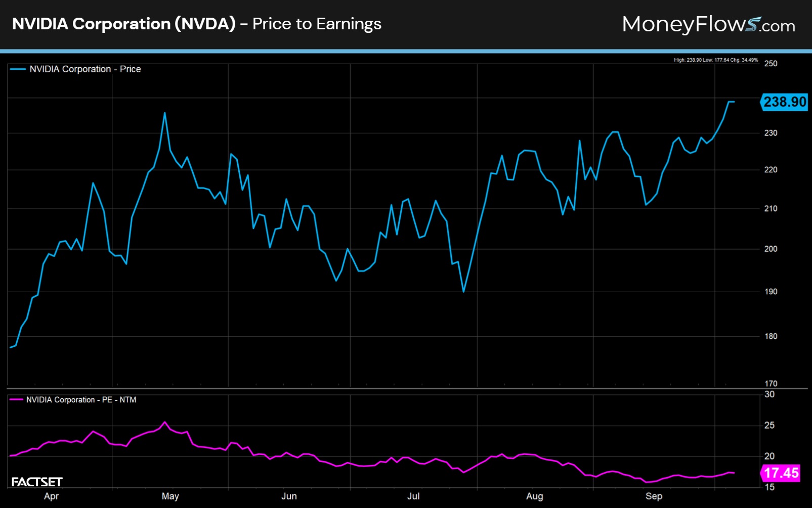Click the magenta PE legend line swatch
The width and height of the screenshot is (812, 508).
(x=17, y=400)
